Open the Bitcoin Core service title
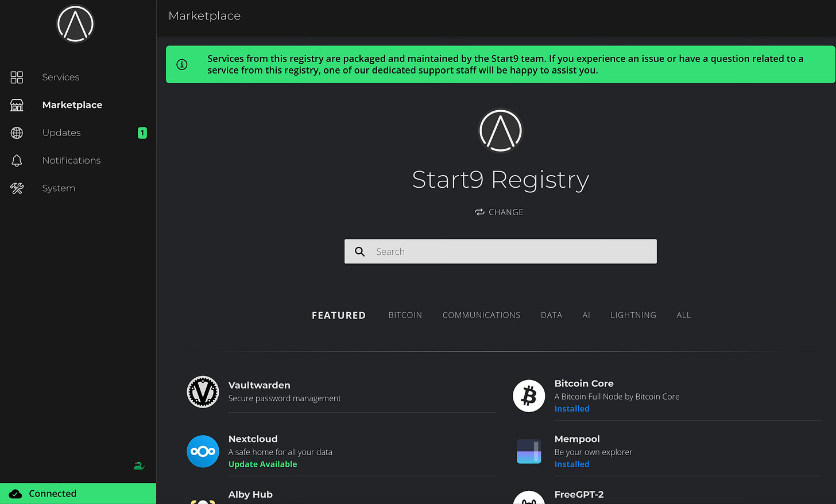Screen dimensions: 836x504 pyautogui.click(x=584, y=383)
